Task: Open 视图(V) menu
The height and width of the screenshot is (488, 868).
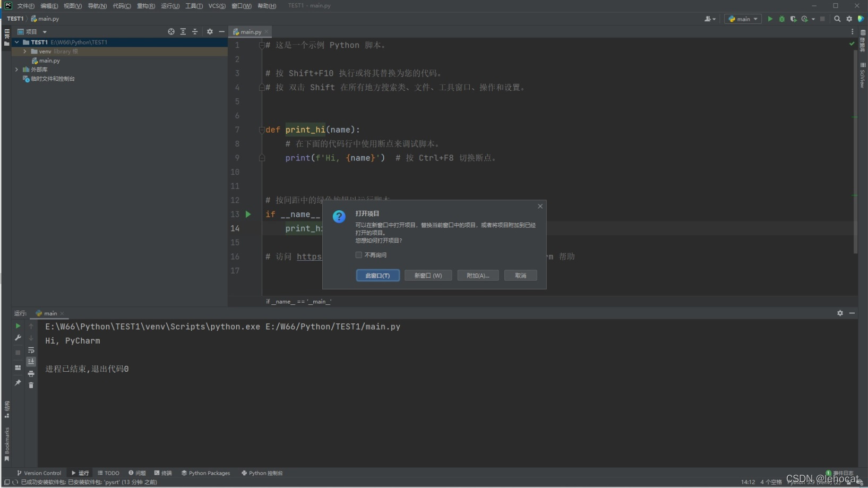Action: [73, 6]
